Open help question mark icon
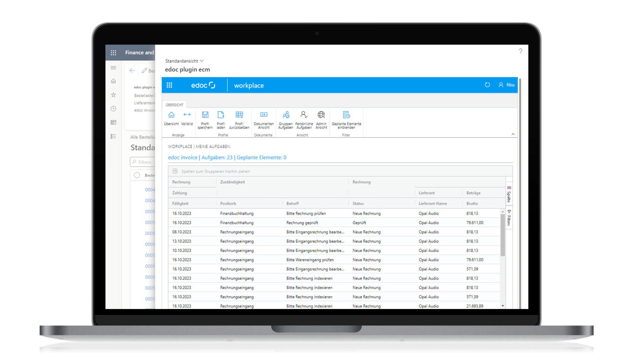The width and height of the screenshot is (633, 364). (x=520, y=51)
